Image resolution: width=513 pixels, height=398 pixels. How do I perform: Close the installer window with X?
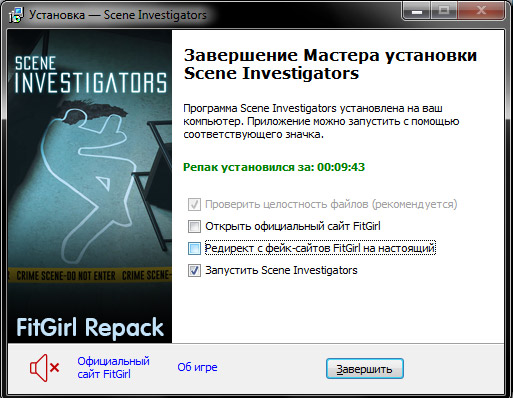(481, 12)
